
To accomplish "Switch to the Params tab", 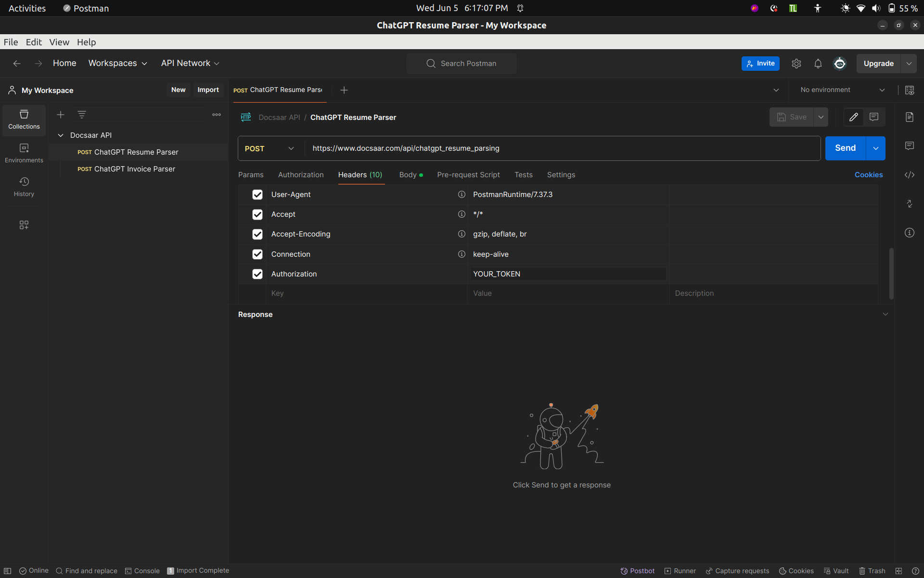I will 251,175.
